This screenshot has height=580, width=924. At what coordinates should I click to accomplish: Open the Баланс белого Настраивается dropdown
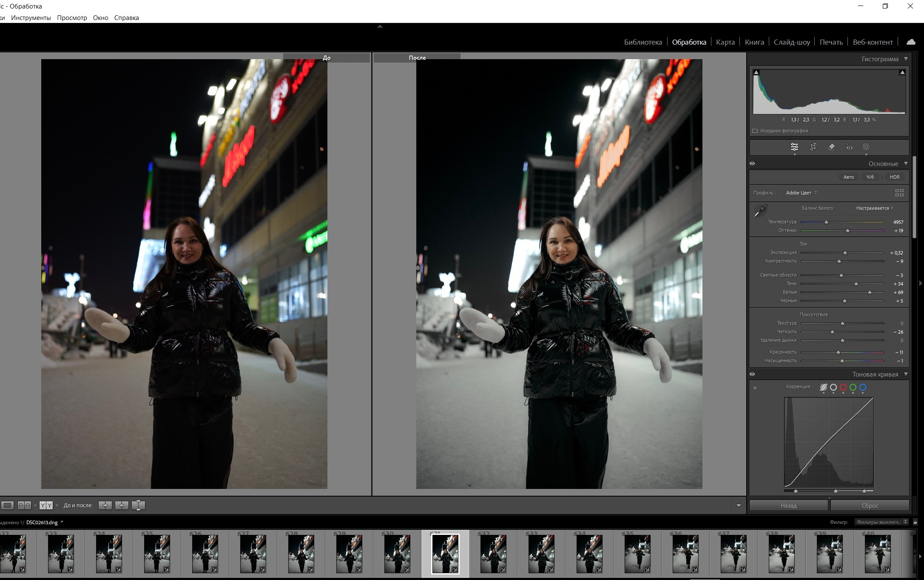pyautogui.click(x=874, y=208)
